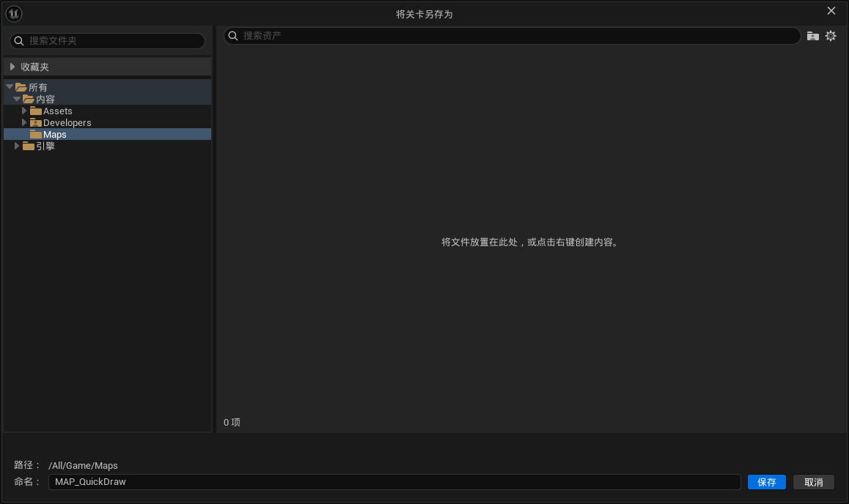Click the 引擎 folder icon

pyautogui.click(x=29, y=146)
